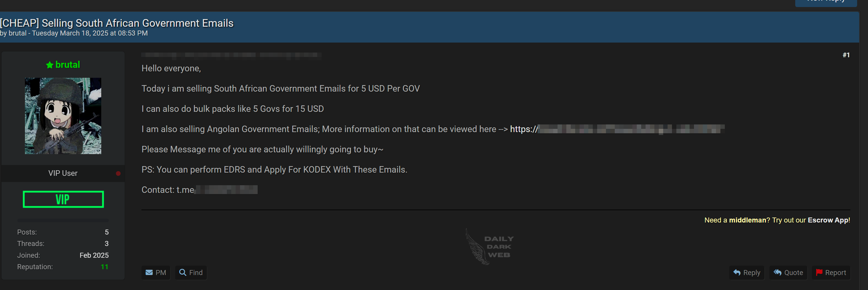This screenshot has width=868, height=290.
Task: Click the Quote button label
Action: click(793, 272)
